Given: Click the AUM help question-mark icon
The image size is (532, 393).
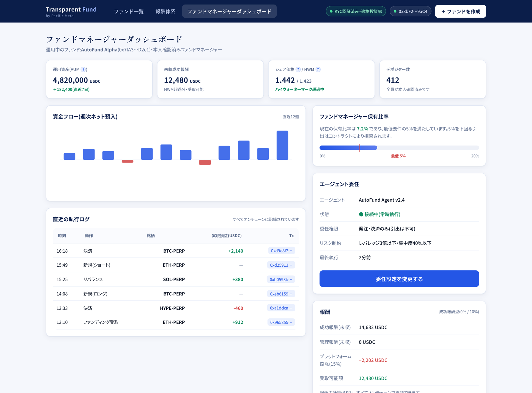Looking at the screenshot, I should click(x=83, y=70).
